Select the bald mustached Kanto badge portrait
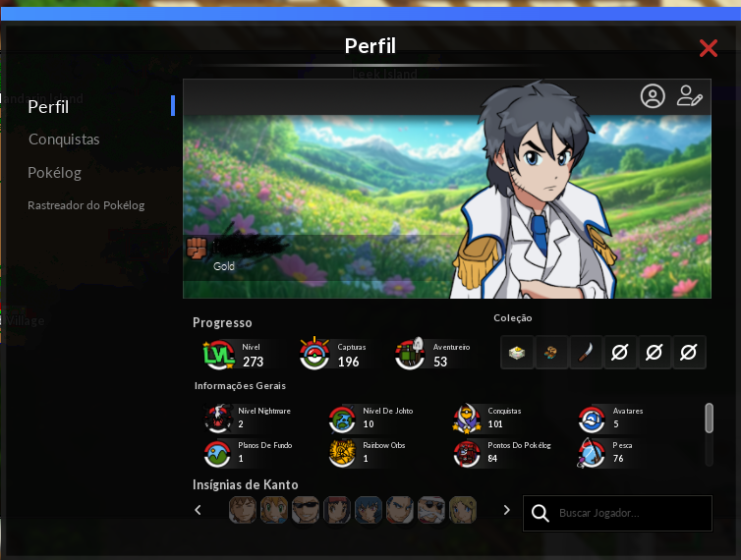 [x=431, y=510]
